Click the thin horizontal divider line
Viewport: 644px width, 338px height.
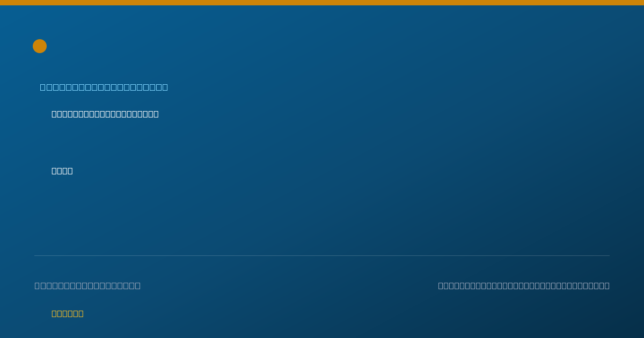click(x=322, y=255)
